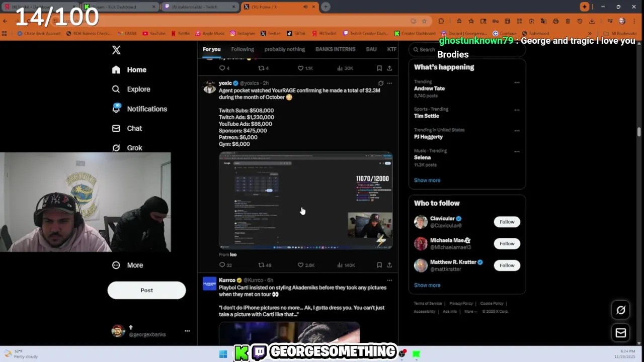Viewport: 644px width, 362px height.
Task: Follow Michaela Mae
Action: [507, 243]
